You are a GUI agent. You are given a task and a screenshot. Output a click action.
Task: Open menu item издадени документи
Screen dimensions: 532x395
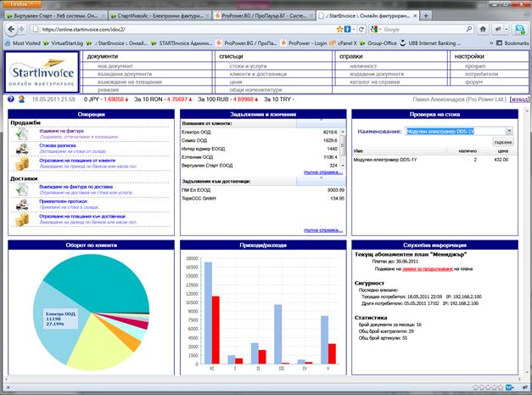377,74
